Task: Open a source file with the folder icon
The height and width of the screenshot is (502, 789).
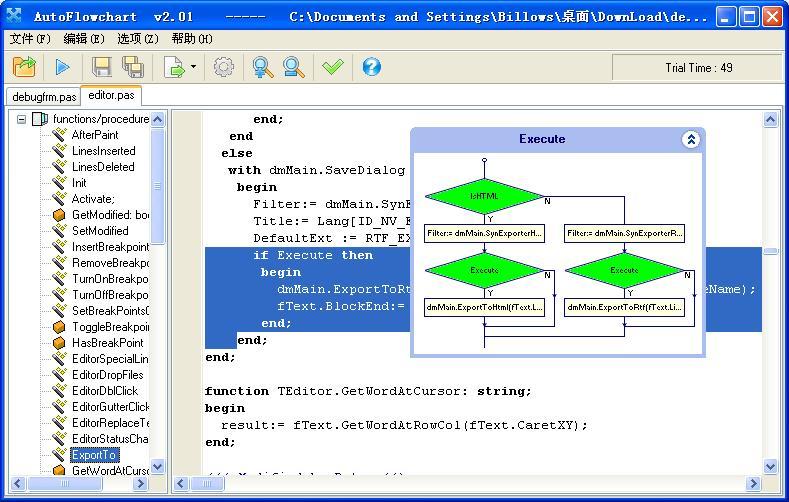Action: tap(24, 66)
